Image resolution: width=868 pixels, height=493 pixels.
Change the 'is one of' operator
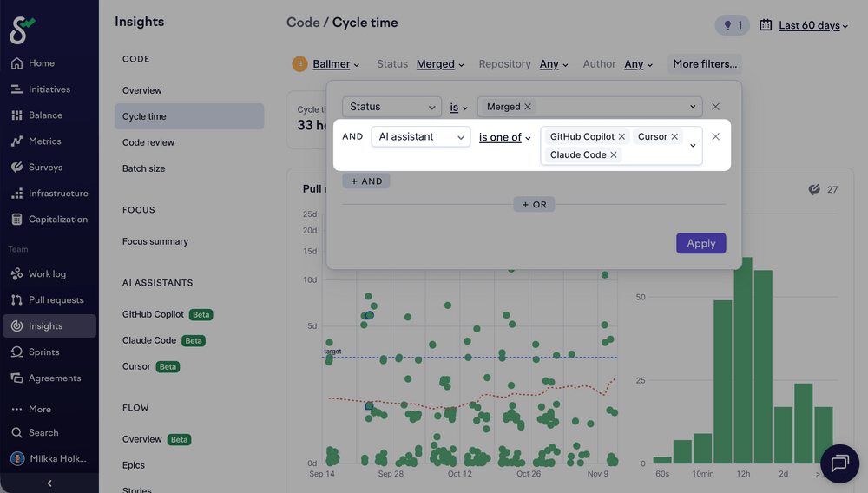pos(504,137)
